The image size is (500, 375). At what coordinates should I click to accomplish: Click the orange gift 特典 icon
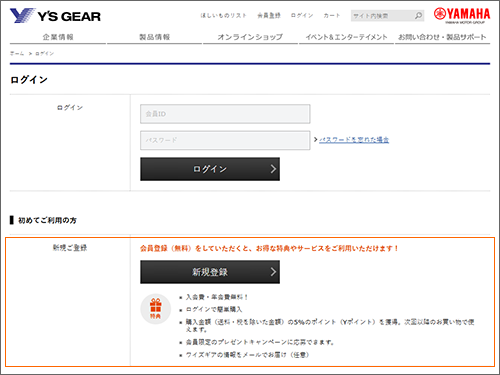point(156,309)
